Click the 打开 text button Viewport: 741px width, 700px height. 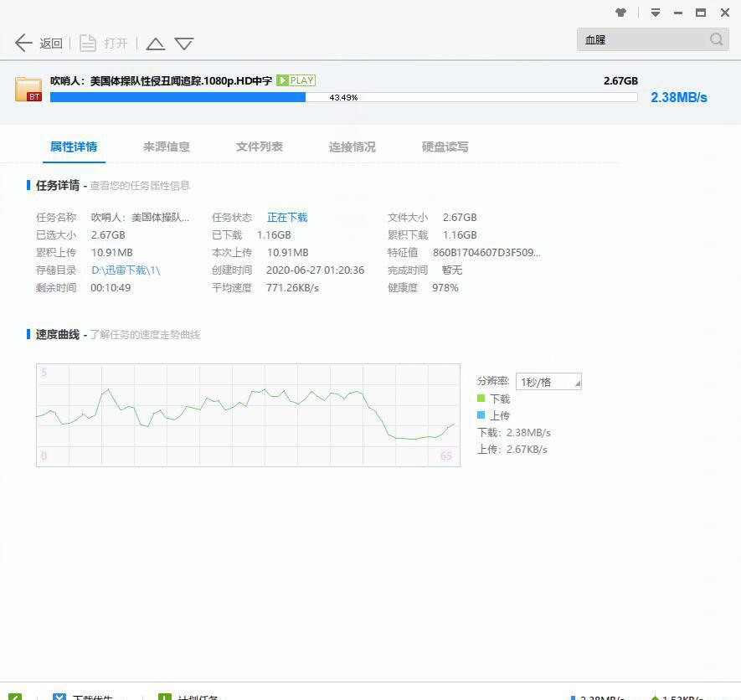[116, 44]
